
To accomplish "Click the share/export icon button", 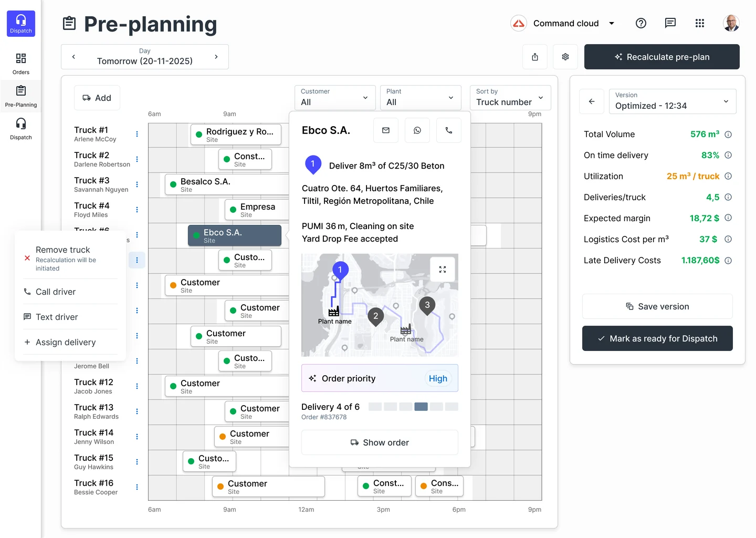I will 535,57.
